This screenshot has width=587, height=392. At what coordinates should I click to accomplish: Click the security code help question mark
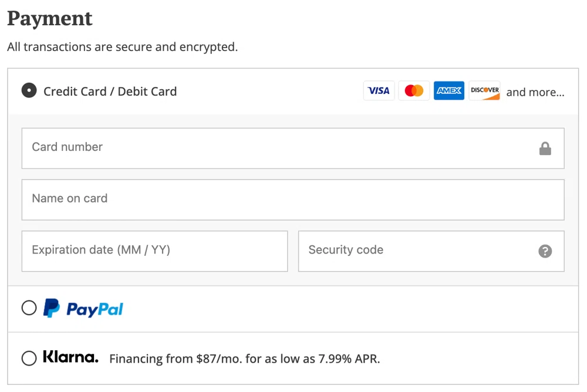(545, 251)
